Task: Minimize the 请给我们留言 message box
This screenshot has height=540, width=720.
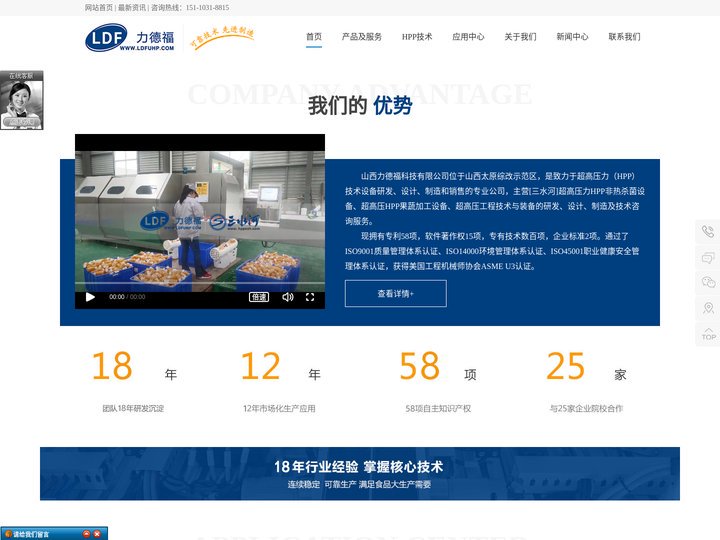Action: 86,534
